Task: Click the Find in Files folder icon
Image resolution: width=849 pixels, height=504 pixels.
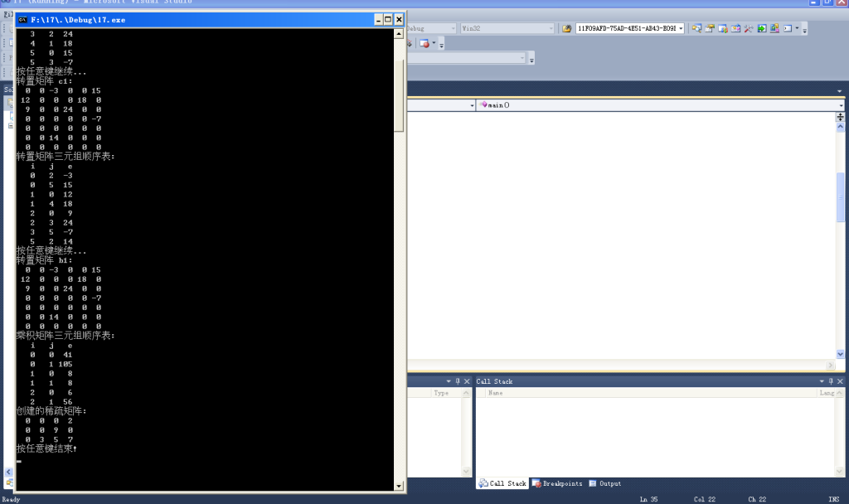Action: [566, 29]
